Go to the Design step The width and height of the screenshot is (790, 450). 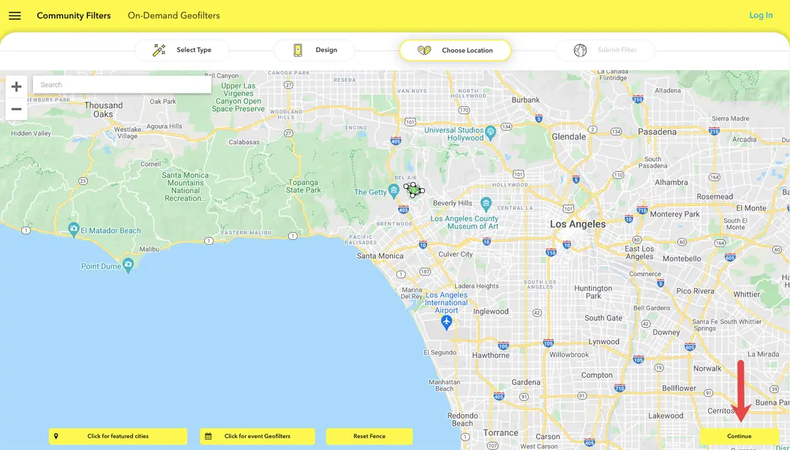pyautogui.click(x=314, y=50)
